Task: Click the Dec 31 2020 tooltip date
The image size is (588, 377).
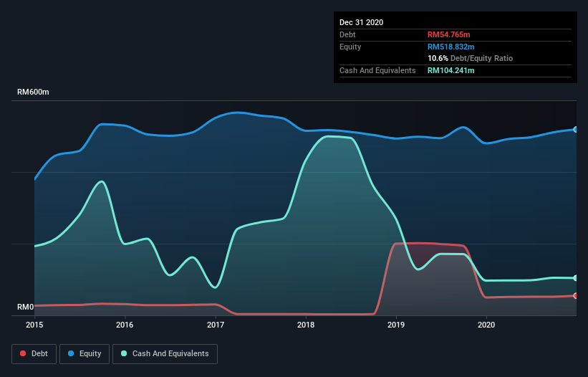Action: 361,22
